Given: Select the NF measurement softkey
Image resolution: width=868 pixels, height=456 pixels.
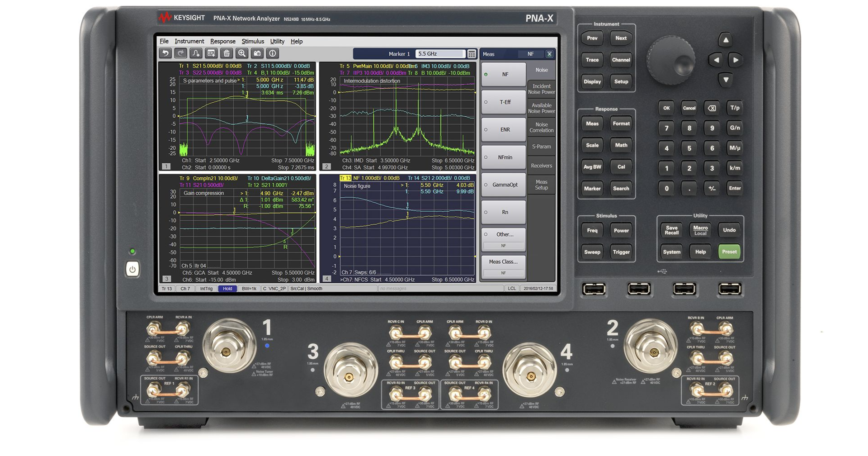Looking at the screenshot, I should pyautogui.click(x=504, y=74).
